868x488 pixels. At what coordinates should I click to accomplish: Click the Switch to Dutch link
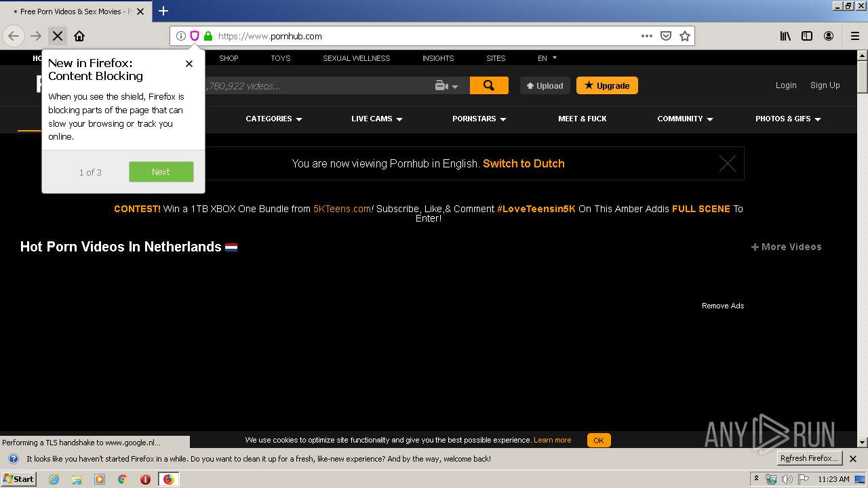(x=524, y=163)
